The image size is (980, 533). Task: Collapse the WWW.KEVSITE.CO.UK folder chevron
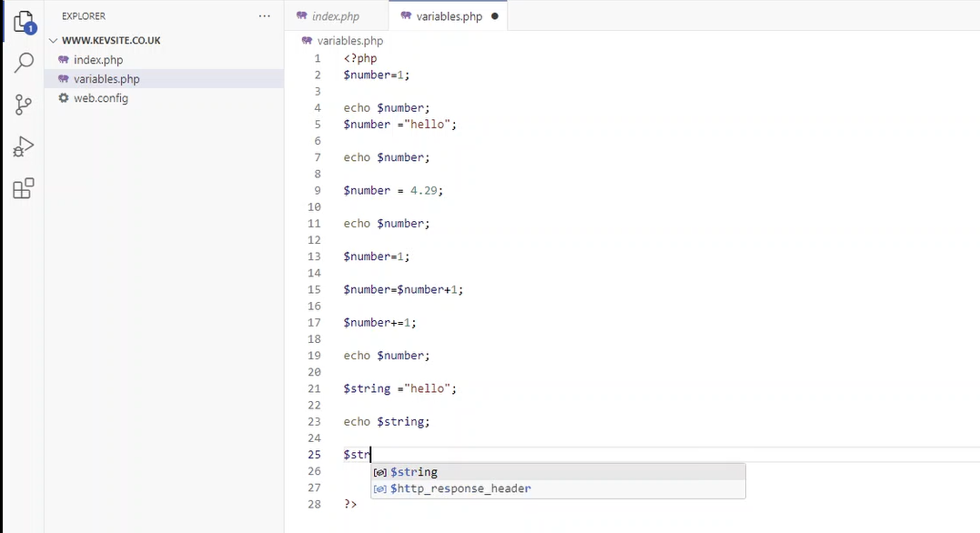(53, 41)
